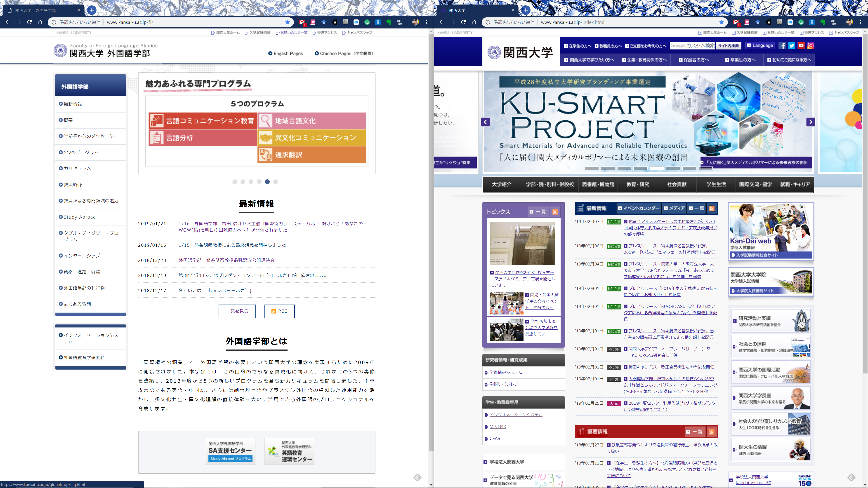Reload the 外国語学部 page in left browser
Viewport: 868px width, 488px height.
tap(29, 22)
